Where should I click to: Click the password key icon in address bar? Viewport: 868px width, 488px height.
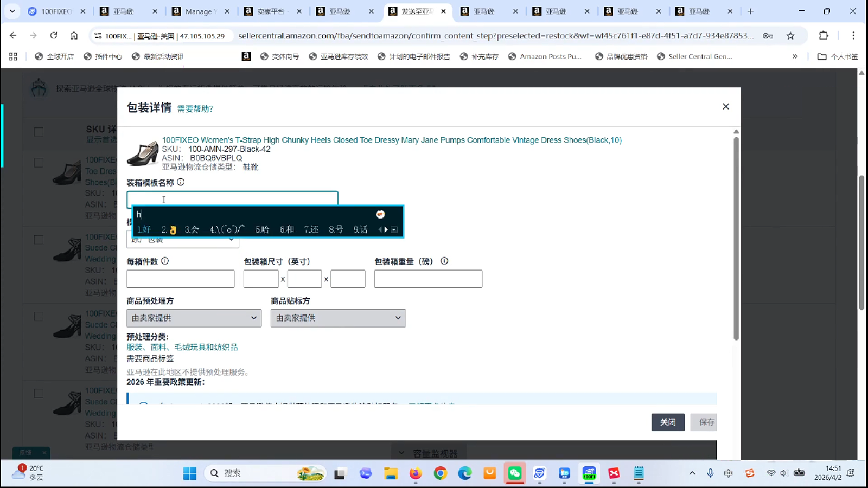[x=768, y=36]
